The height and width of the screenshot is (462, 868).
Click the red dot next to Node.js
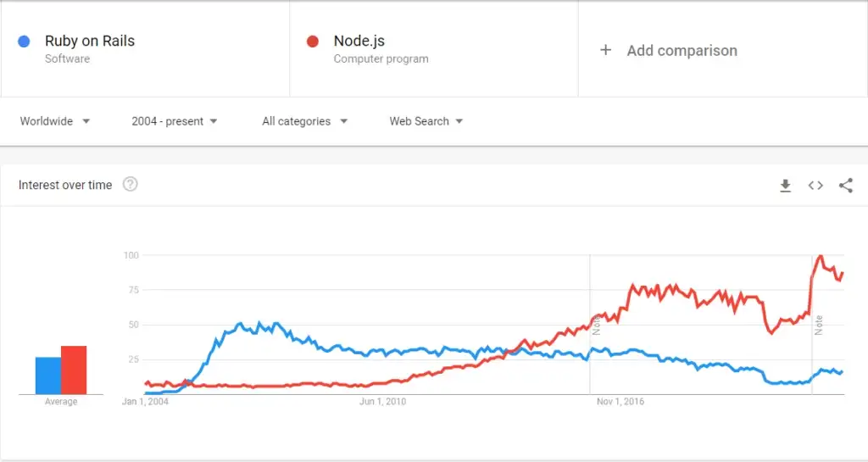pyautogui.click(x=313, y=42)
